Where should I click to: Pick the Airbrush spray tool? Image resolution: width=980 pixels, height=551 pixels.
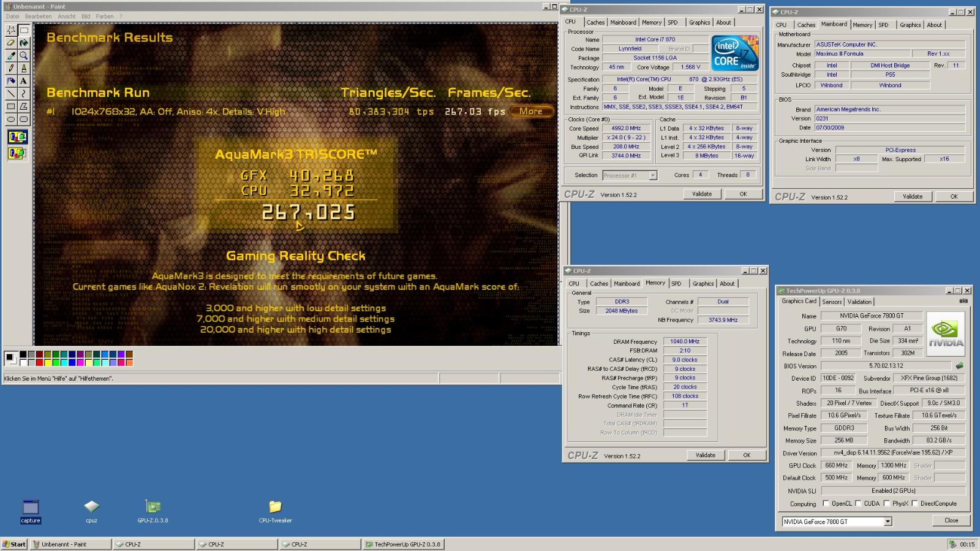[11, 81]
